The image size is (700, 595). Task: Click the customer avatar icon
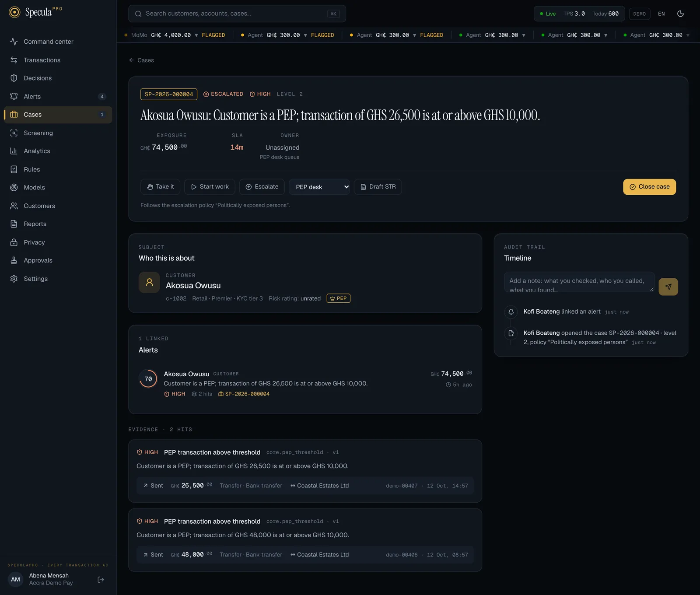click(x=149, y=283)
